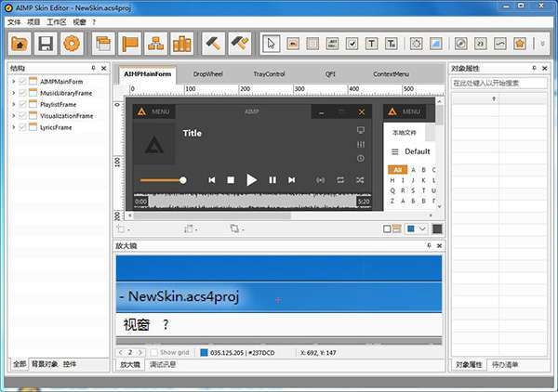This screenshot has height=392, width=558.
Task: Expand the MusicLibraryFrame tree node
Action: (x=13, y=93)
